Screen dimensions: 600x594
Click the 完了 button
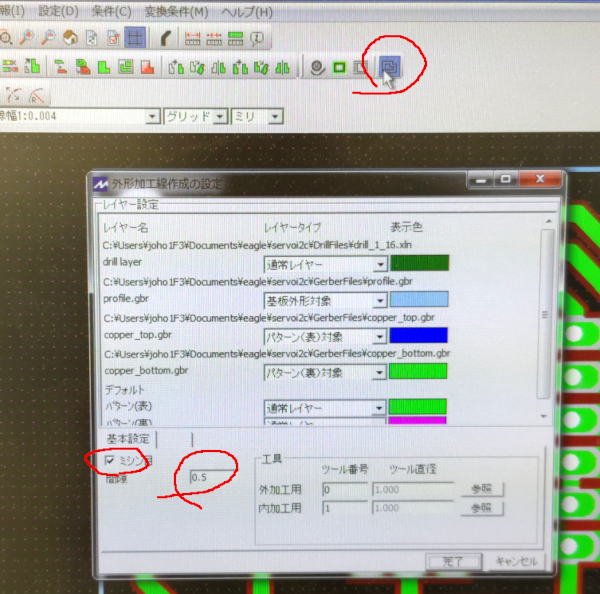pyautogui.click(x=453, y=561)
